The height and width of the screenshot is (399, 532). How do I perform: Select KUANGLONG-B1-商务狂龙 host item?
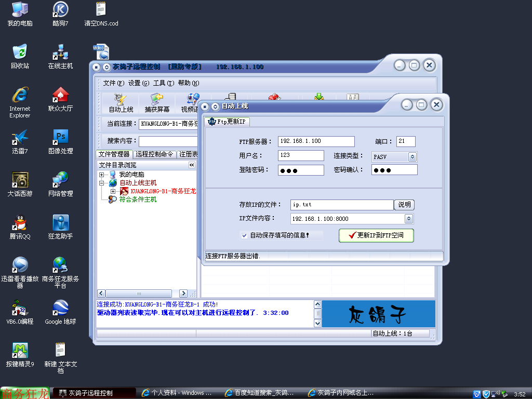click(x=163, y=191)
